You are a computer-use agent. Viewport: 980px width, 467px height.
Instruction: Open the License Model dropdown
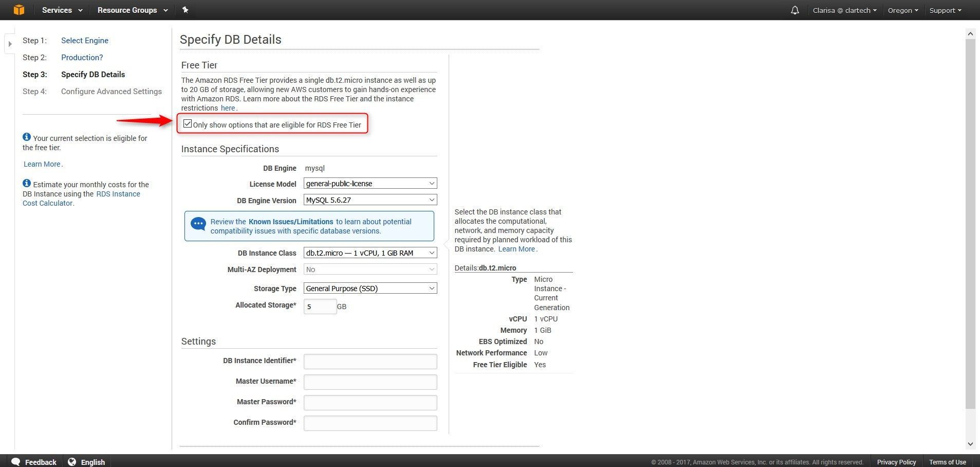click(x=370, y=183)
